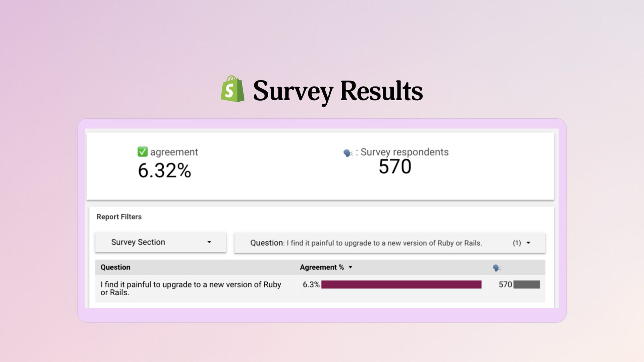Click the gray respondents bar in the table

(527, 285)
